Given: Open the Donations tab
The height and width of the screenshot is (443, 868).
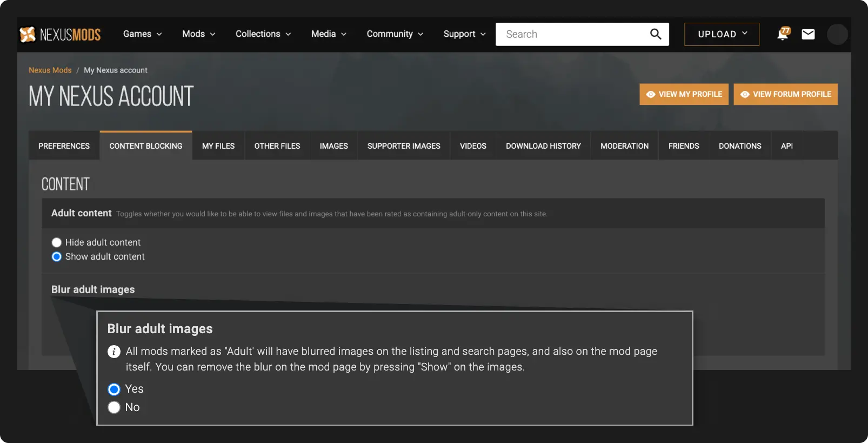Looking at the screenshot, I should (740, 146).
